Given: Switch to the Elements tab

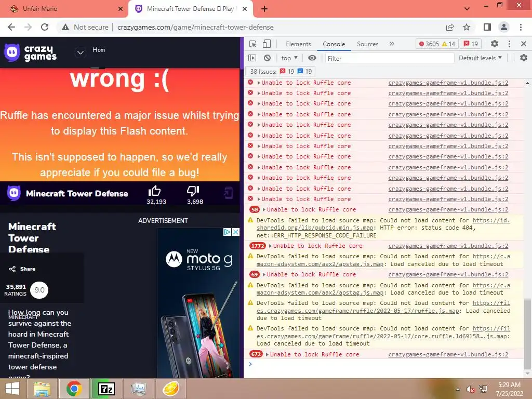Looking at the screenshot, I should [x=298, y=44].
